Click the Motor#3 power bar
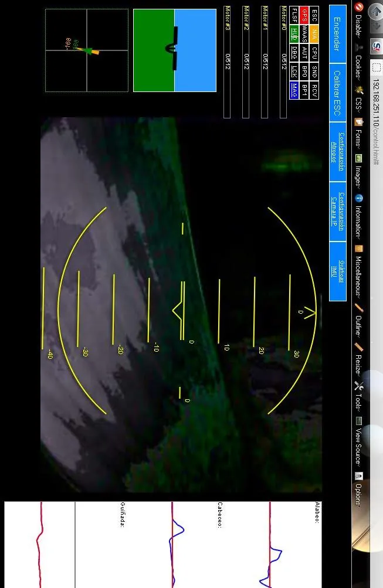The width and height of the screenshot is (383, 588). 227,62
